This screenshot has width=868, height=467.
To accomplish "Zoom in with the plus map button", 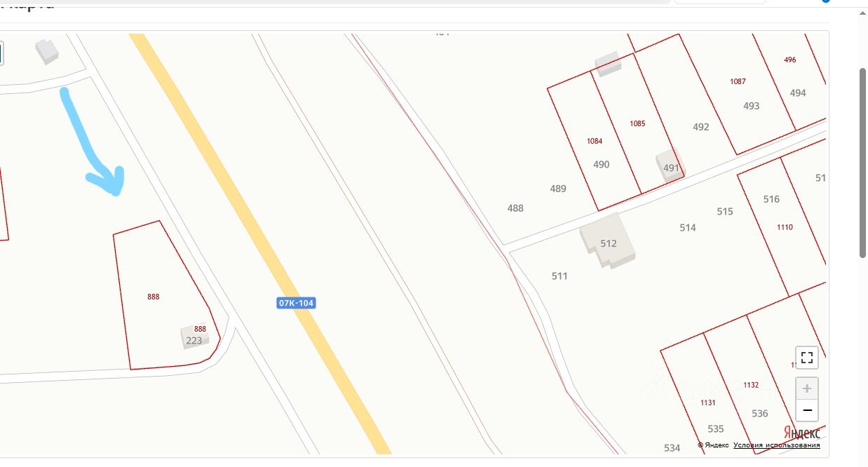I will coord(807,388).
